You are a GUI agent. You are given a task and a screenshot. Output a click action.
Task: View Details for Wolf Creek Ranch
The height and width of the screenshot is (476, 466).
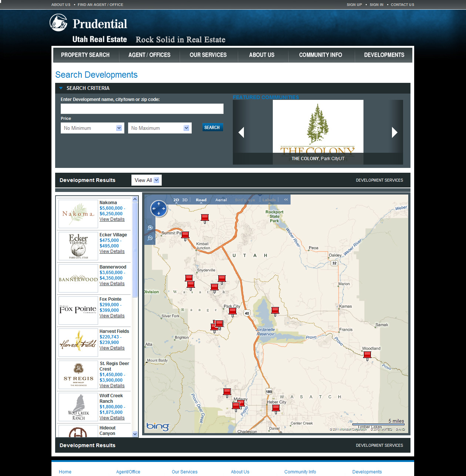click(x=112, y=418)
